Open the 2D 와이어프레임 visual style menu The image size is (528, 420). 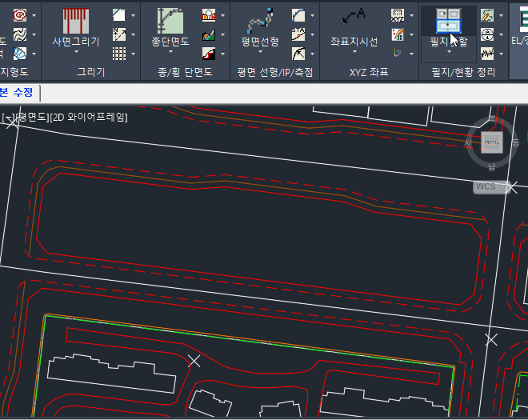tap(89, 118)
